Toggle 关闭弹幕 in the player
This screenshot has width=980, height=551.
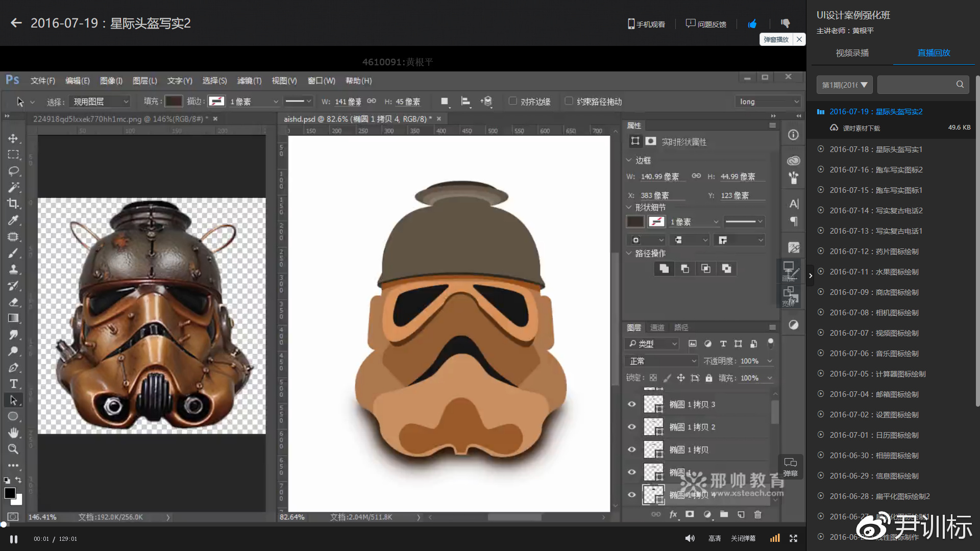[743, 538]
